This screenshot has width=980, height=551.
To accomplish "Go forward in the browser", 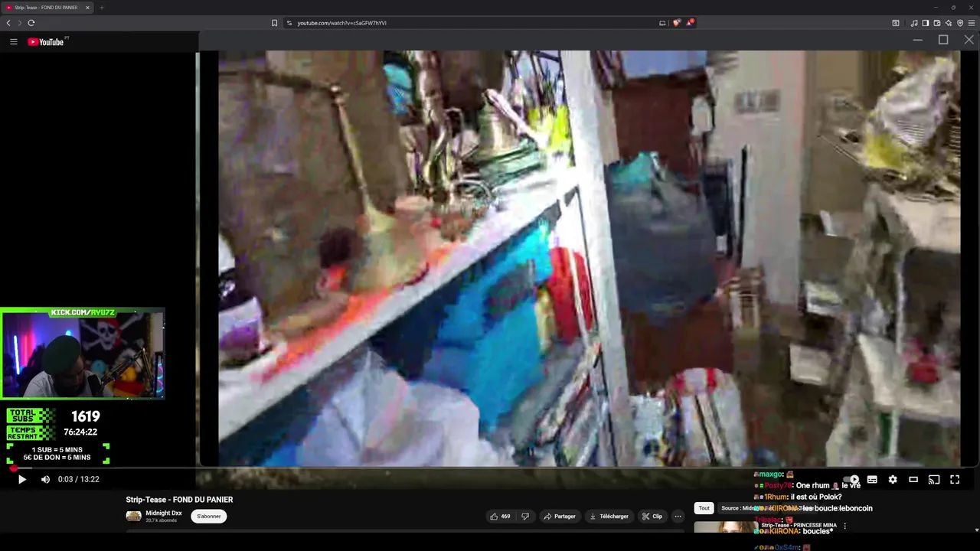I will [20, 23].
